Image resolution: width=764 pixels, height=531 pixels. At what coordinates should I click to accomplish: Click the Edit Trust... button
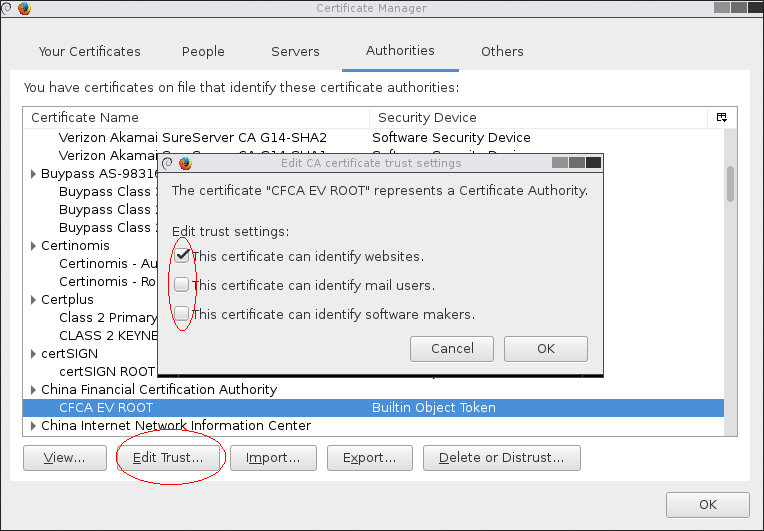[168, 458]
